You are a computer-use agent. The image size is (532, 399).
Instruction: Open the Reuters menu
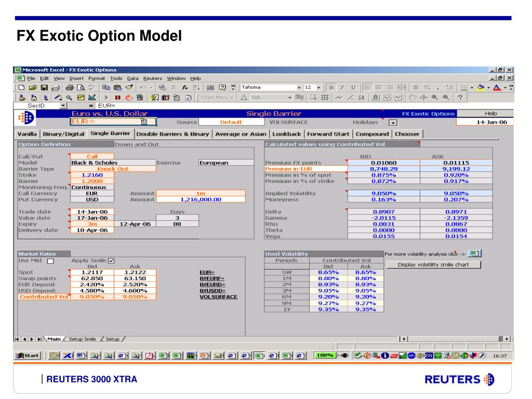pos(152,78)
